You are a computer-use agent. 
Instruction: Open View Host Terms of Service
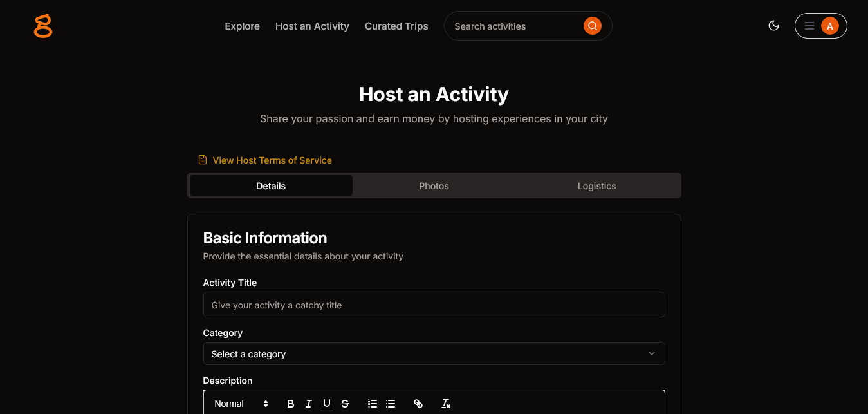[272, 160]
